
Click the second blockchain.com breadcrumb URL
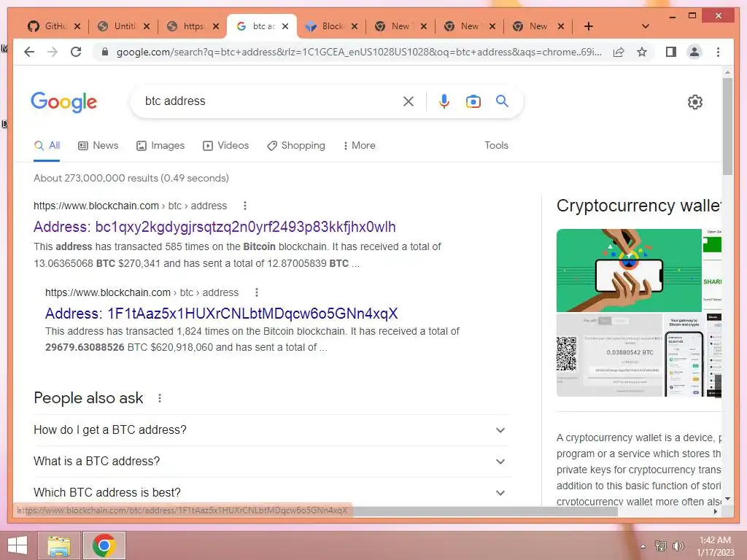pos(142,292)
